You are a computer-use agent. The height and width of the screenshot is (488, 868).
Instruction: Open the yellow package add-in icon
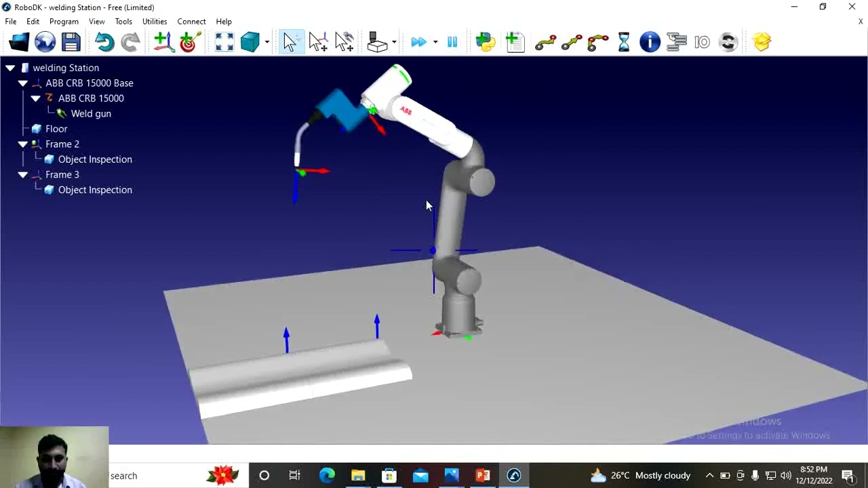[x=762, y=42]
